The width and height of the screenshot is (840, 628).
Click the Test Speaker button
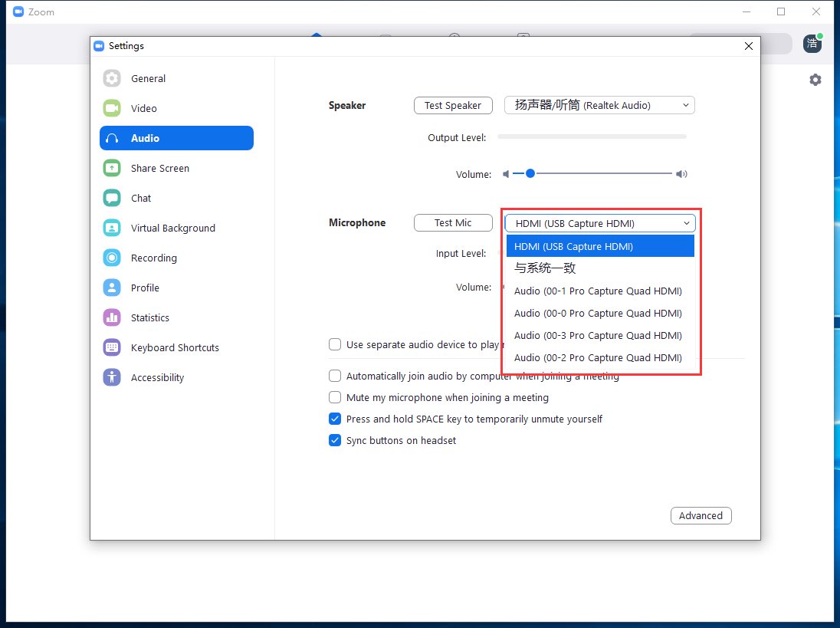coord(453,106)
